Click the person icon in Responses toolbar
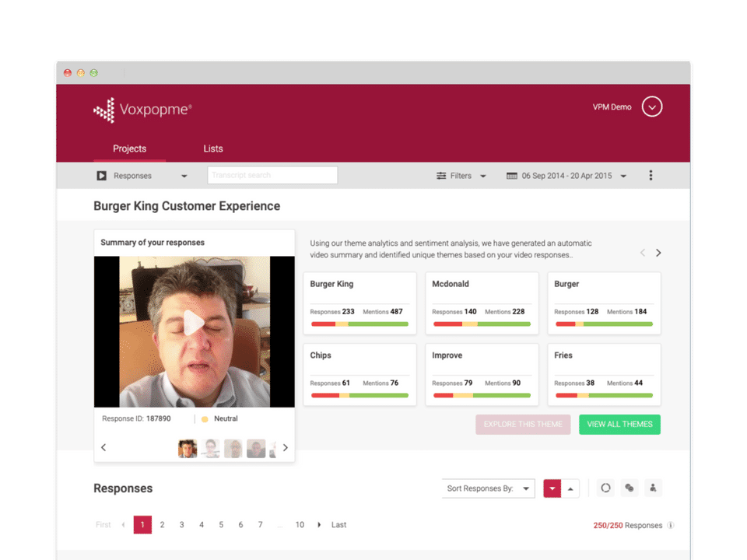747x560 pixels. 653,488
